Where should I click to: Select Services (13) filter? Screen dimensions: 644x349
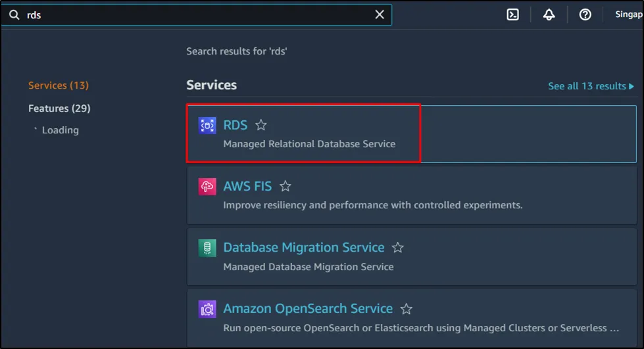[58, 85]
